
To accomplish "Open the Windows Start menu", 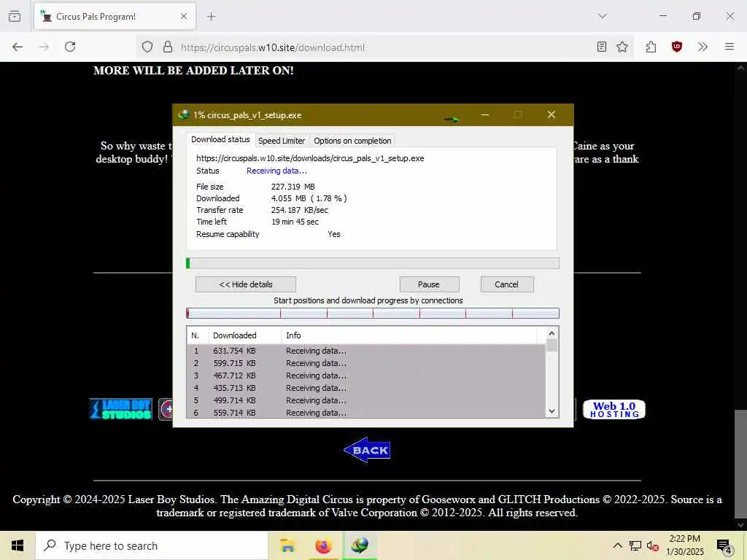I will (18, 545).
